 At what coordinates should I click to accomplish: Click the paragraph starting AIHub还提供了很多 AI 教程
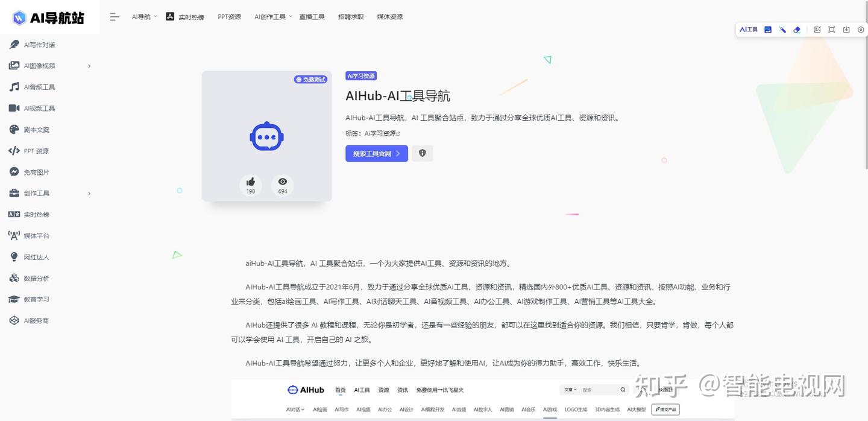point(482,332)
